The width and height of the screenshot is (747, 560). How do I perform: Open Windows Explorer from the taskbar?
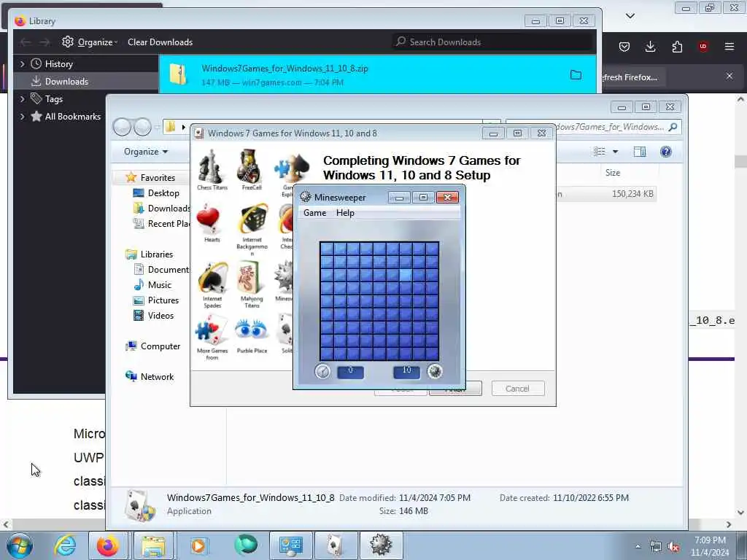pos(152,545)
